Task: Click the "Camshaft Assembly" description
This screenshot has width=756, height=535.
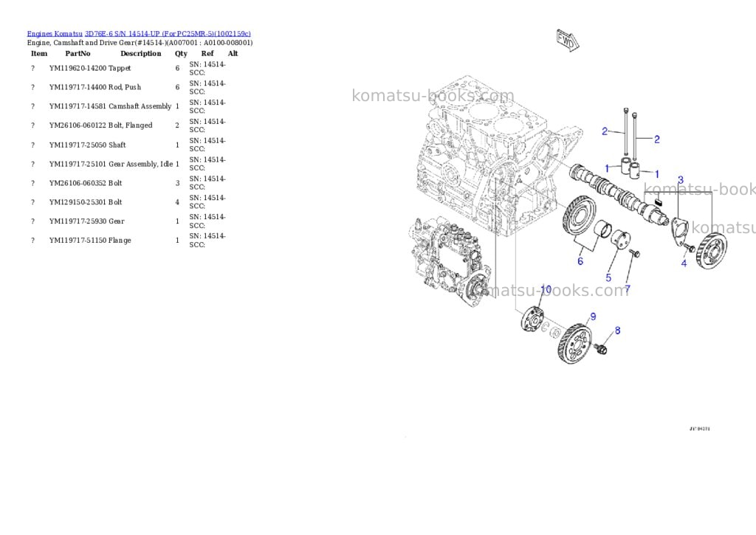Action: (x=140, y=106)
